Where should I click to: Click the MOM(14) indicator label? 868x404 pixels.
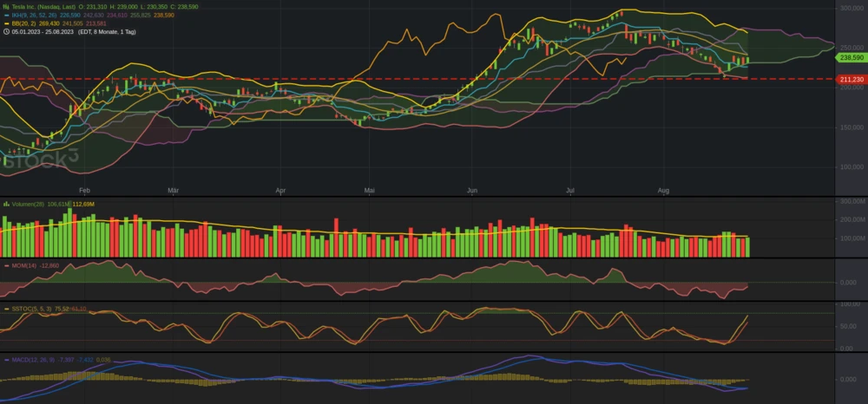click(24, 265)
